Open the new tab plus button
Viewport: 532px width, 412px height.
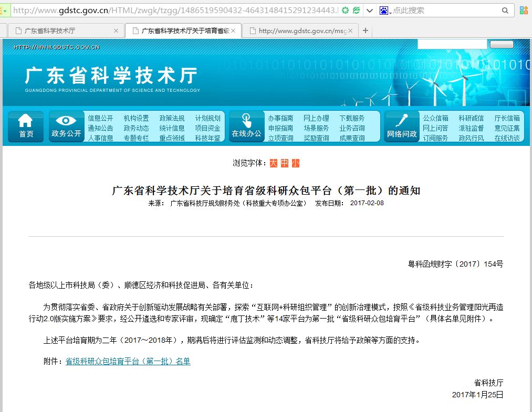click(x=366, y=30)
